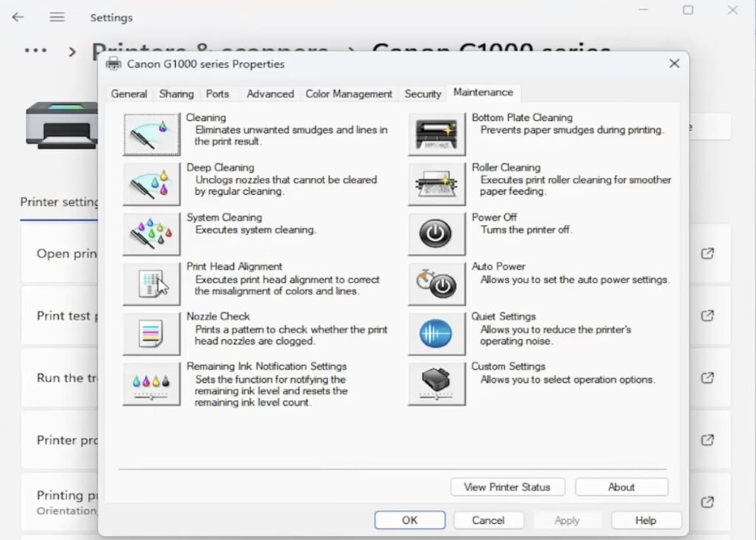Confirm with the OK button
The image size is (756, 540).
click(x=410, y=520)
